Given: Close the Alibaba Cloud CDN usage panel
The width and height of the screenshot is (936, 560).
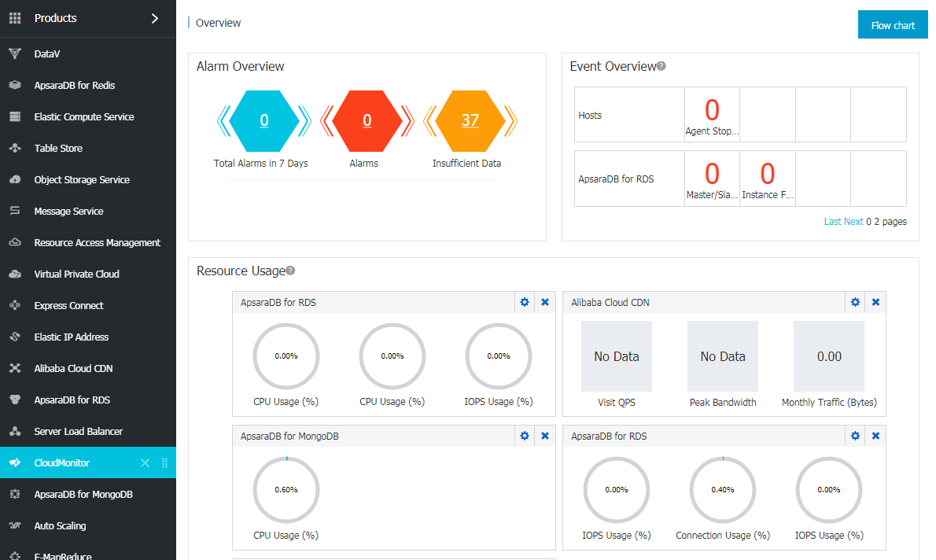Looking at the screenshot, I should point(875,302).
